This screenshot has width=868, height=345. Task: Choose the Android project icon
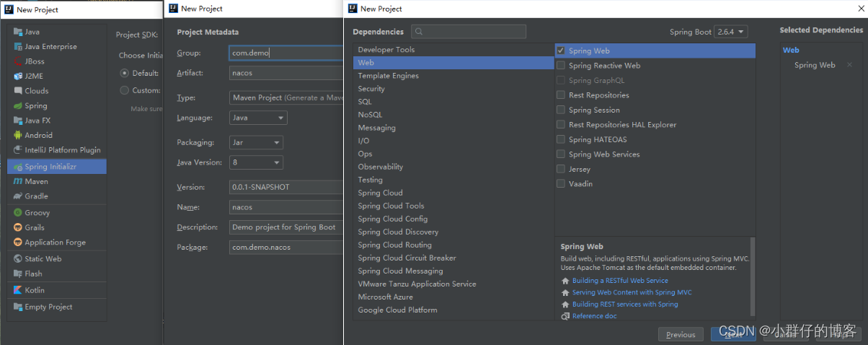coord(18,135)
